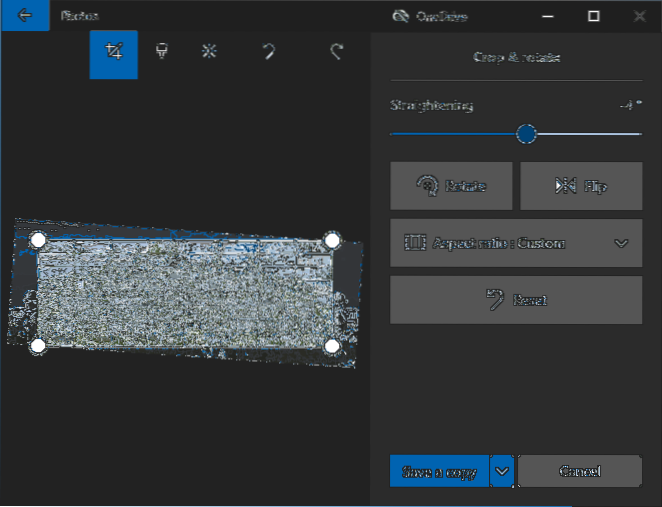Open the Aspect ratio Custom dropdown

[516, 243]
